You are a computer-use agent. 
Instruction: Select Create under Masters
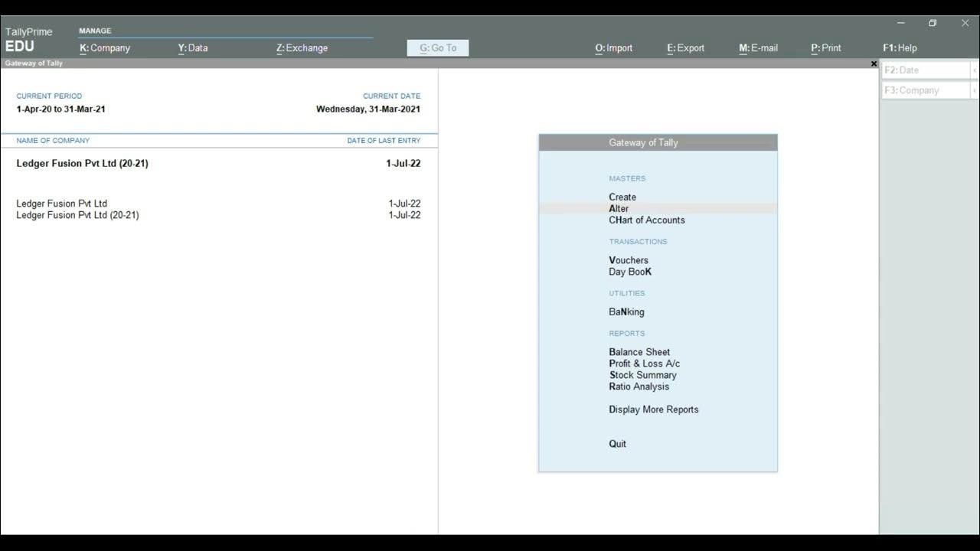(x=622, y=197)
